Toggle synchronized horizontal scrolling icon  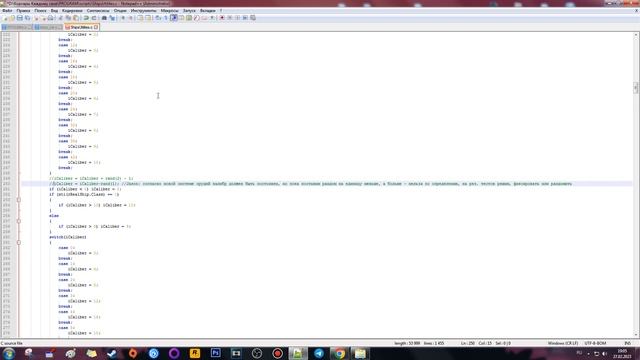click(x=148, y=18)
